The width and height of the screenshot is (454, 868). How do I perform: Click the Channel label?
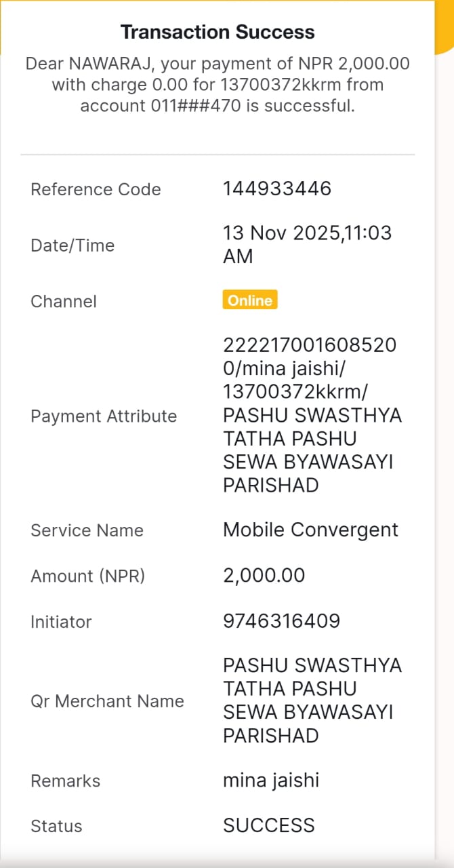click(x=64, y=301)
